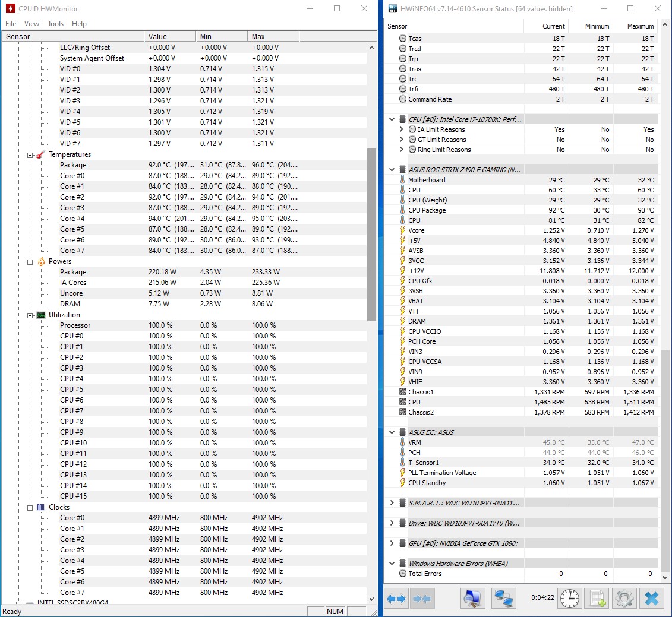The image size is (672, 617).
Task: Click the Min column header in HWMonitor
Action: (222, 36)
